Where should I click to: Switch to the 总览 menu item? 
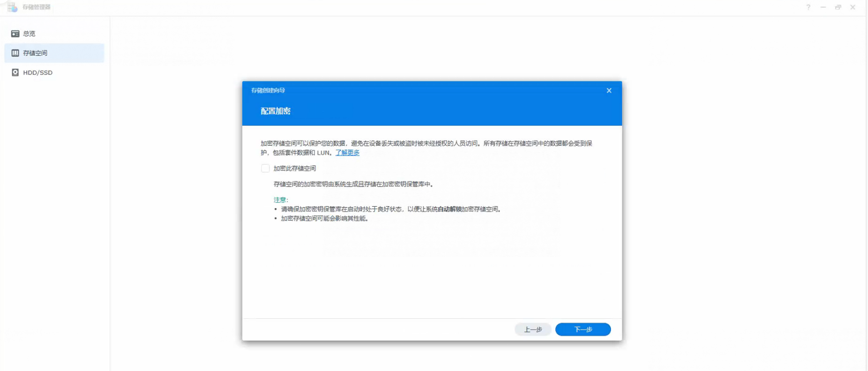click(54, 34)
